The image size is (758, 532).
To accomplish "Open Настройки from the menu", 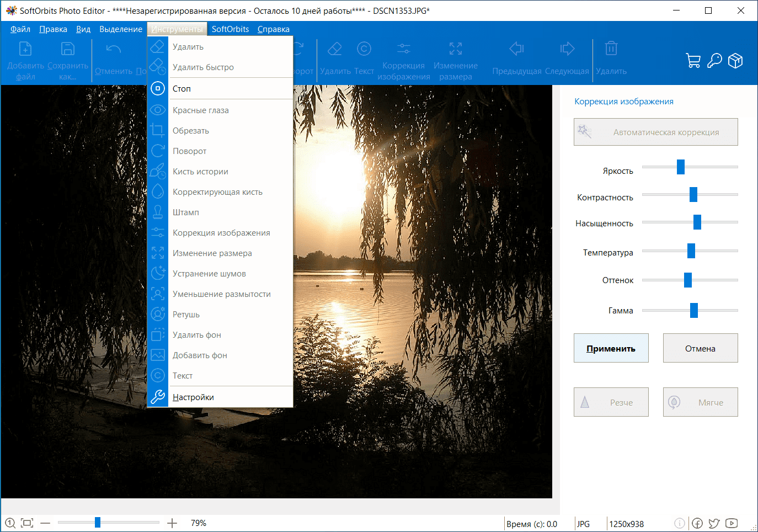I will click(x=220, y=397).
